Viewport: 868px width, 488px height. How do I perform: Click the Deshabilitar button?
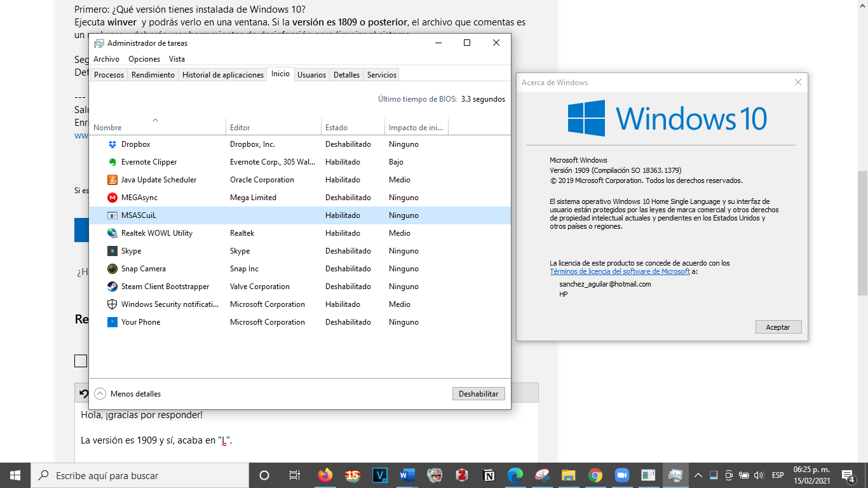pyautogui.click(x=478, y=394)
